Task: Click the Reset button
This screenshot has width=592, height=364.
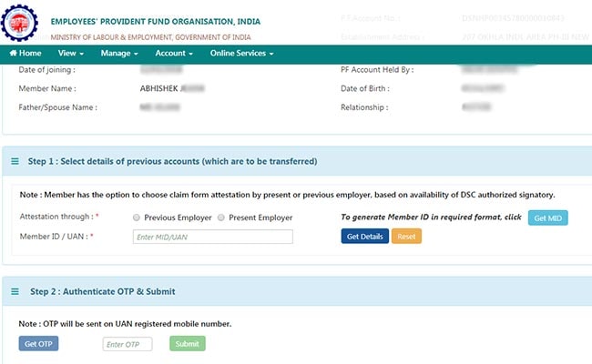Action: click(406, 237)
